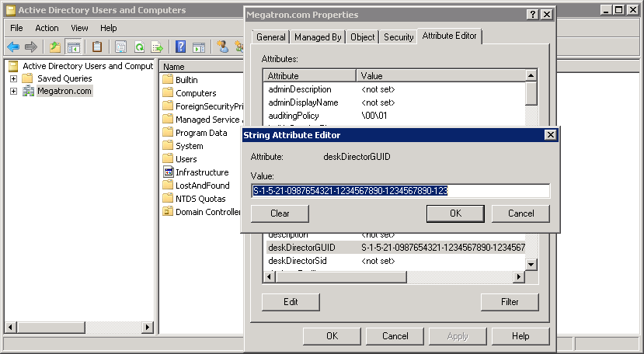Click the Saved Queries folder icon
Viewport: 644px width, 354px height.
pyautogui.click(x=27, y=78)
